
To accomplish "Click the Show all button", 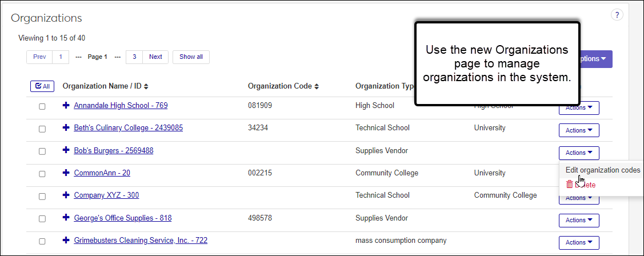I will 191,57.
